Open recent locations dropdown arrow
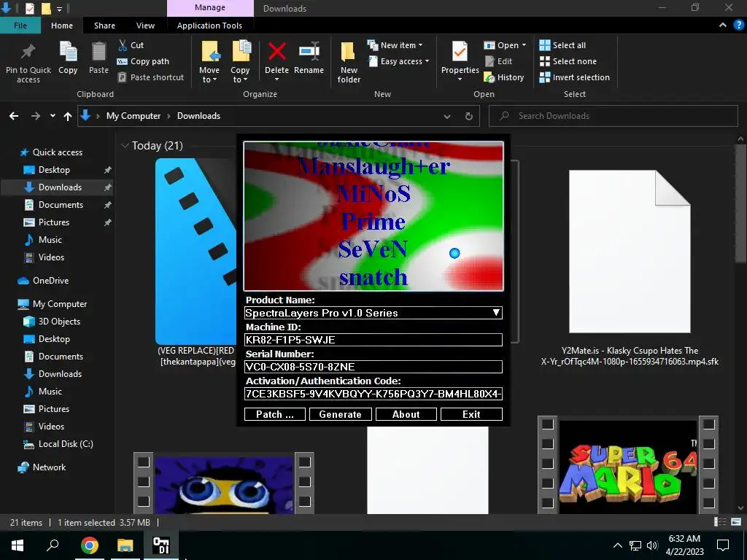 (53, 116)
